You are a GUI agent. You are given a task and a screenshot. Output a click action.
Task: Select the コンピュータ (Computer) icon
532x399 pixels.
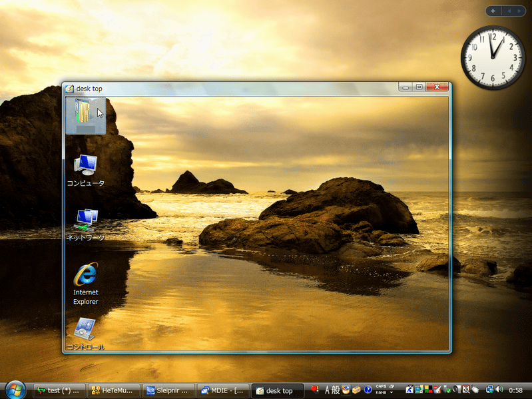[x=85, y=165]
